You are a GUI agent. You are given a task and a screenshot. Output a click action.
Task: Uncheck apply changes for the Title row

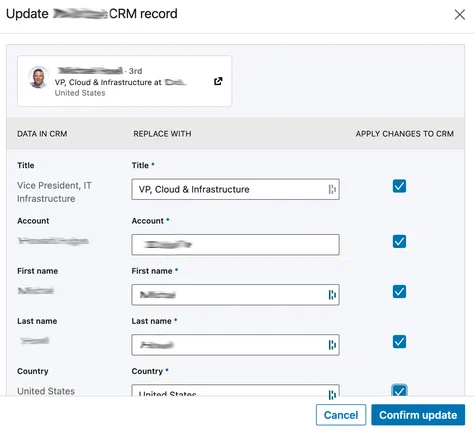[399, 186]
